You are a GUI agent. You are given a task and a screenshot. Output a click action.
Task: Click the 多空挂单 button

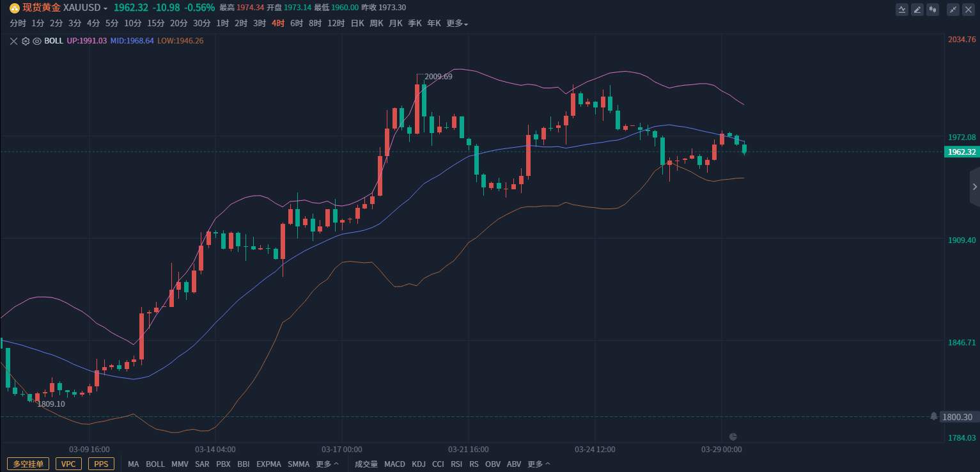(29, 464)
